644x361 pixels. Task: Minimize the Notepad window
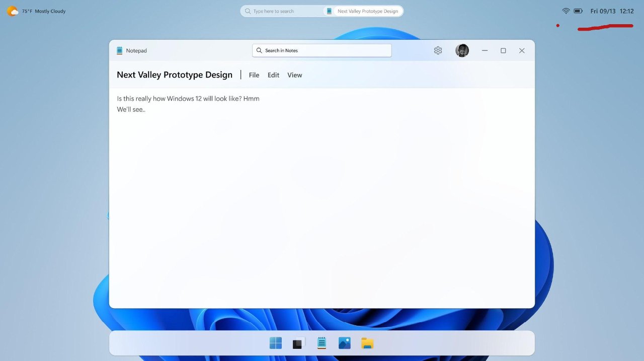485,50
